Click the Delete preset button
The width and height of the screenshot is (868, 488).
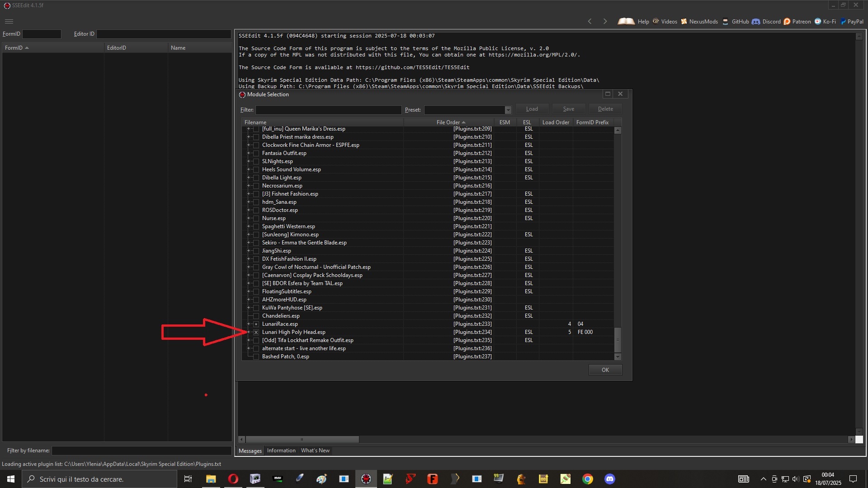605,109
